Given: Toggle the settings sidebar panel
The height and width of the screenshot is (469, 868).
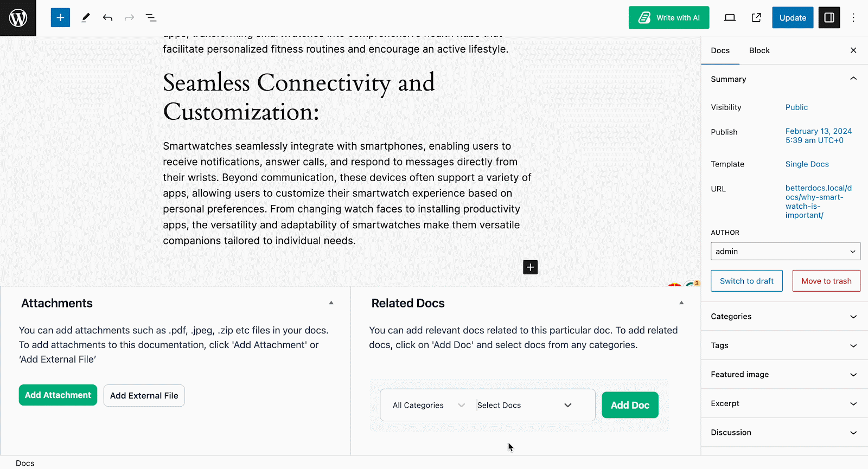Looking at the screenshot, I should click(x=829, y=17).
